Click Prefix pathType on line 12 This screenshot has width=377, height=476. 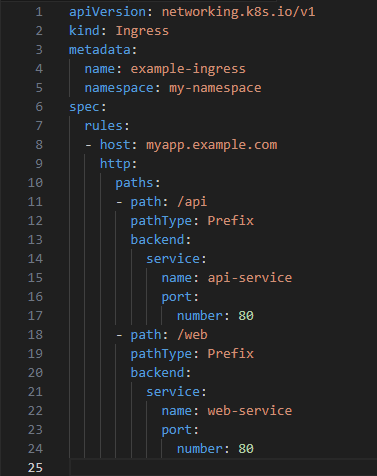coord(230,221)
